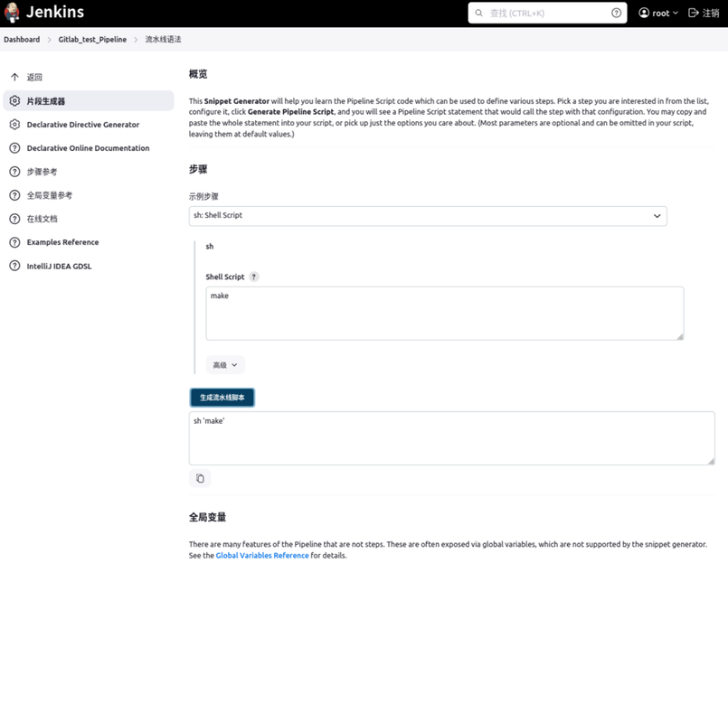Copy generated script with clipboard icon
Viewport: 728px width, 723px height.
(200, 478)
